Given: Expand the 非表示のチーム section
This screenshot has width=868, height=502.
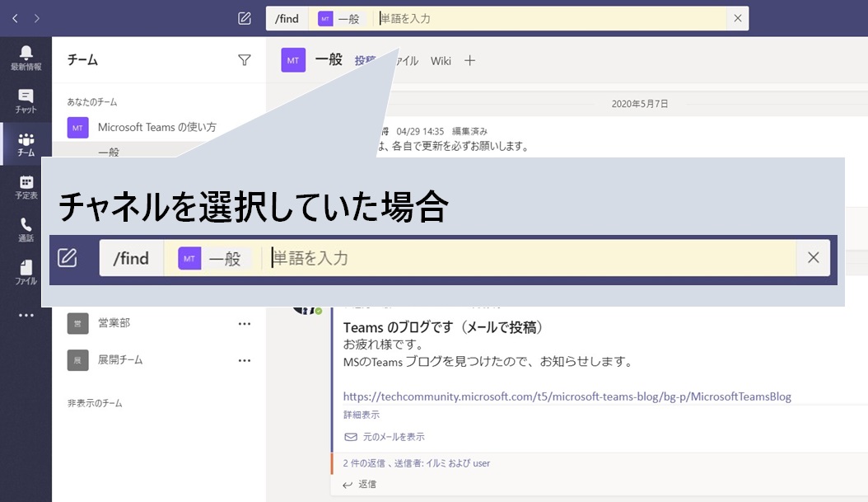Looking at the screenshot, I should [x=95, y=403].
